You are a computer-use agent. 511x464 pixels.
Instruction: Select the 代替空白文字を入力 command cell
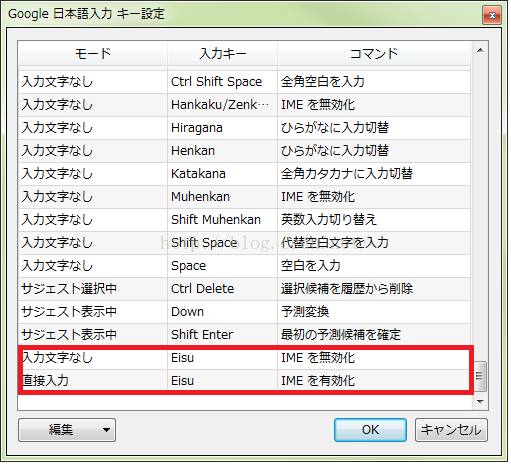click(x=375, y=243)
